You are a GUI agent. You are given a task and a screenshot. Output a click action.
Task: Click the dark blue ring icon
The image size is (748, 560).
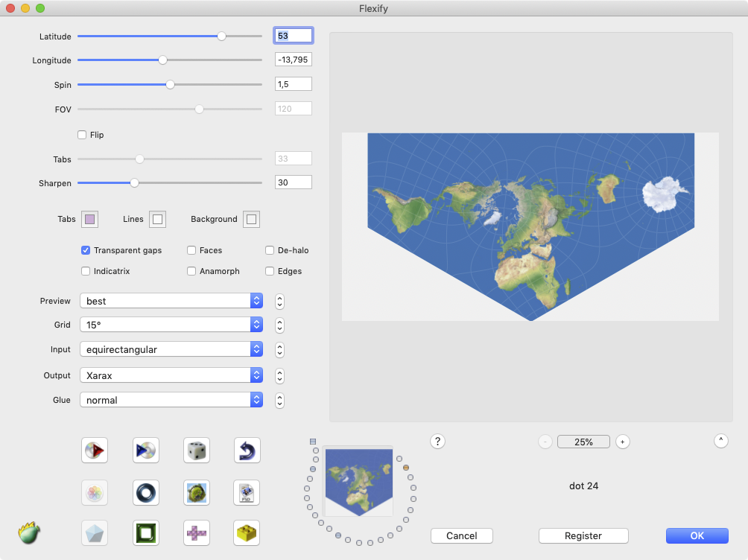[x=145, y=492]
